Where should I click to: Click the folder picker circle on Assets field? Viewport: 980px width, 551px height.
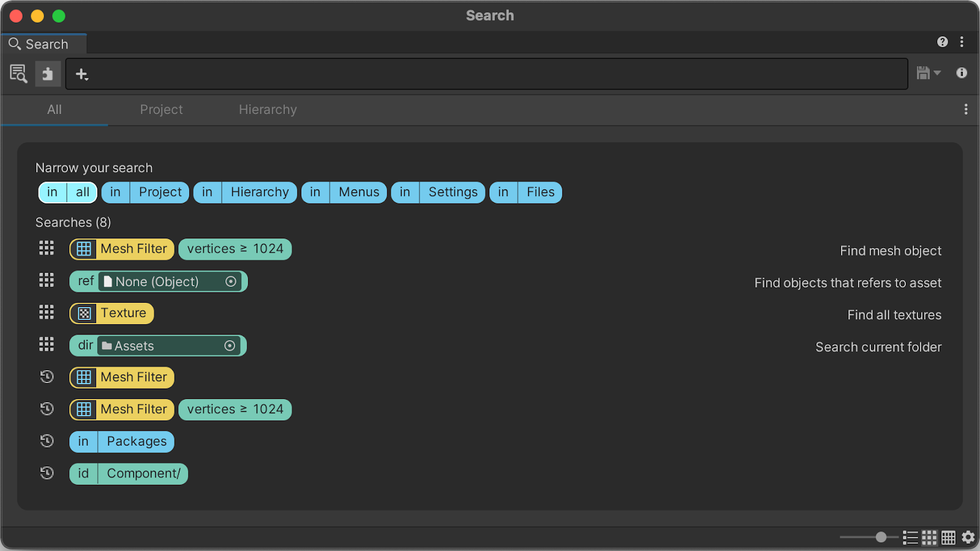pyautogui.click(x=230, y=346)
